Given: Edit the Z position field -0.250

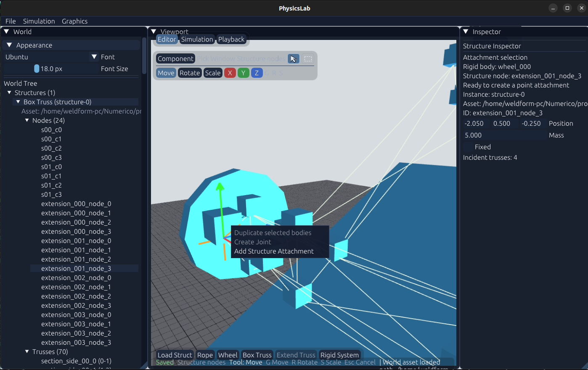Looking at the screenshot, I should coord(533,123).
